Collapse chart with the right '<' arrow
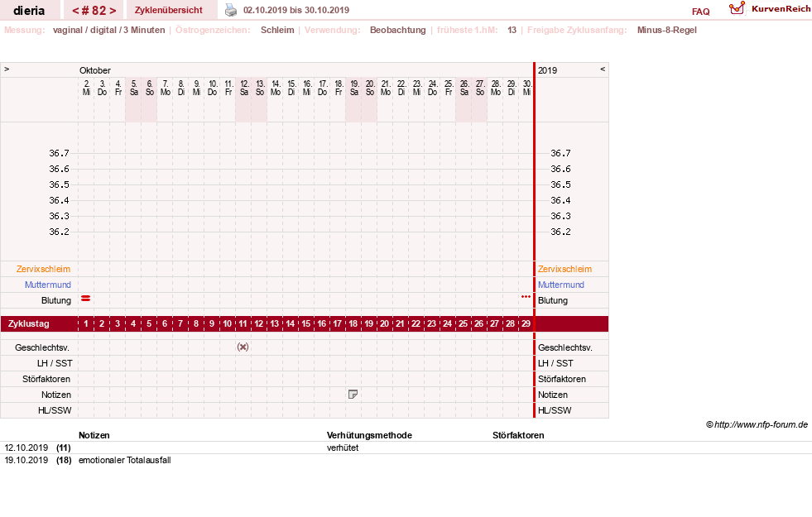Image resolution: width=812 pixels, height=517 pixels. 603,69
